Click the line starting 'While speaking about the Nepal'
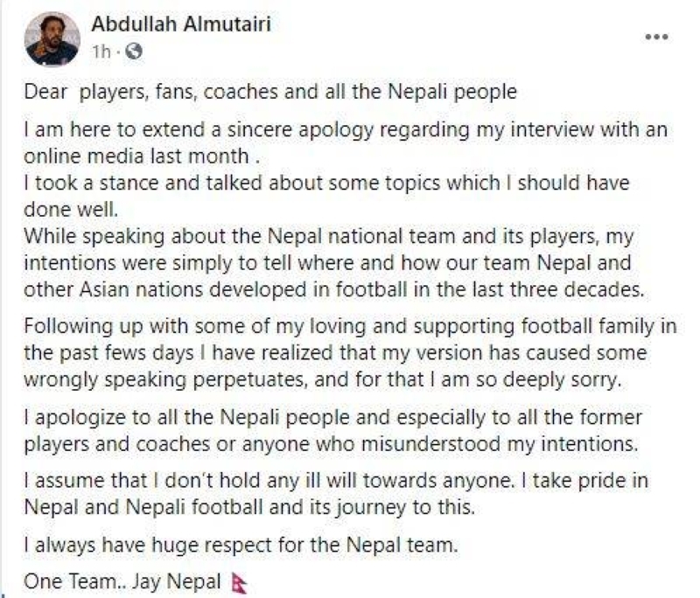This screenshot has width=700, height=598. (329, 237)
